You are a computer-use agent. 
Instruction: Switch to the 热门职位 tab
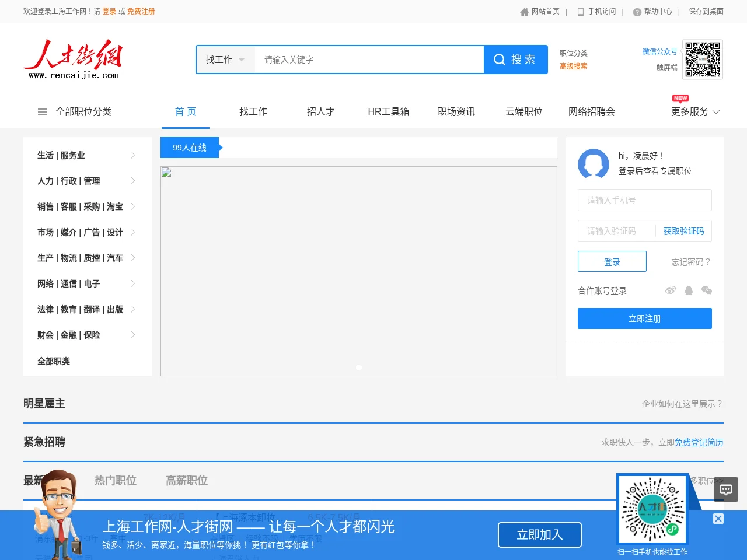[x=116, y=481]
